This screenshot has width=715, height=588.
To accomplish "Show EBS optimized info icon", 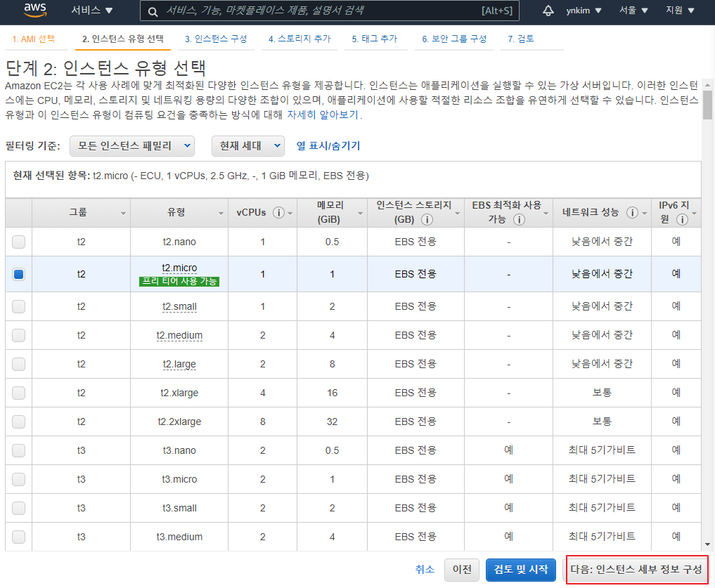I will [519, 220].
